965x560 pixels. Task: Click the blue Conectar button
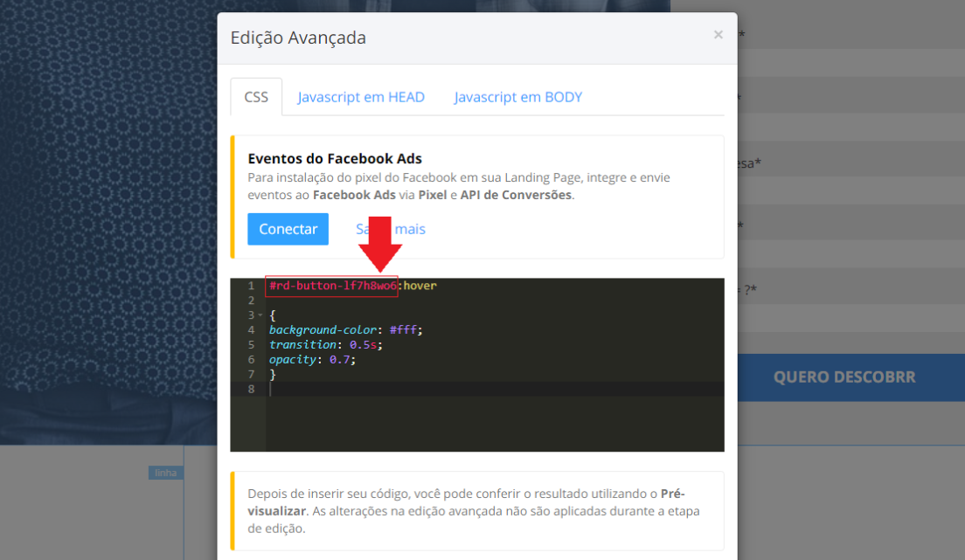click(x=288, y=229)
